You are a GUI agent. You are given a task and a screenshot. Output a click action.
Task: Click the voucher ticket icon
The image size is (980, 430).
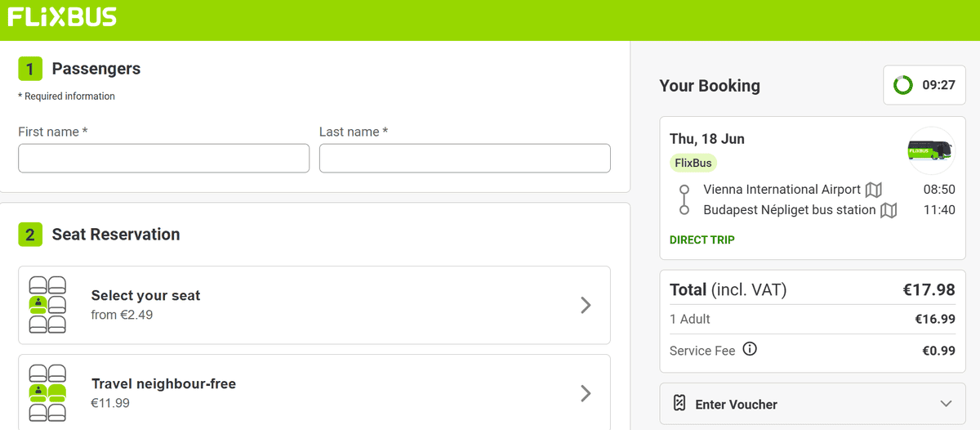tap(679, 404)
